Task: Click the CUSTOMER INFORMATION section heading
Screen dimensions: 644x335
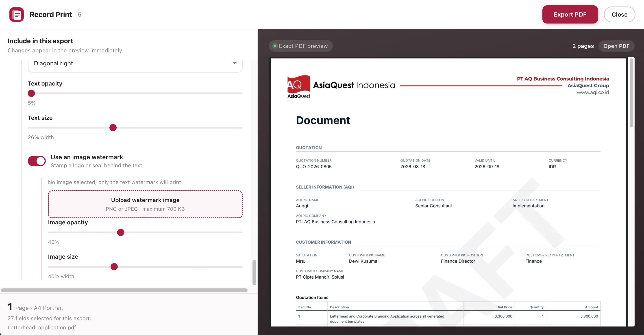Action: [323, 242]
